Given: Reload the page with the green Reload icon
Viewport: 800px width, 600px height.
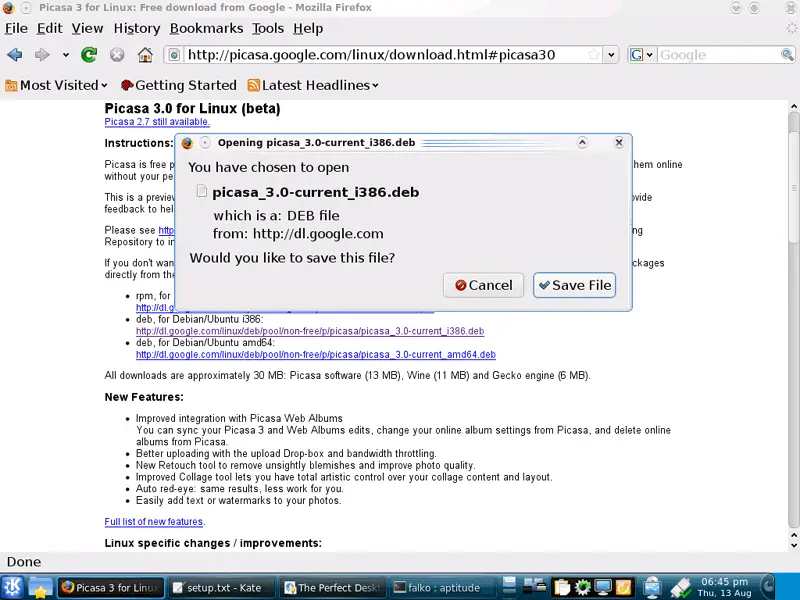Looking at the screenshot, I should click(x=89, y=55).
